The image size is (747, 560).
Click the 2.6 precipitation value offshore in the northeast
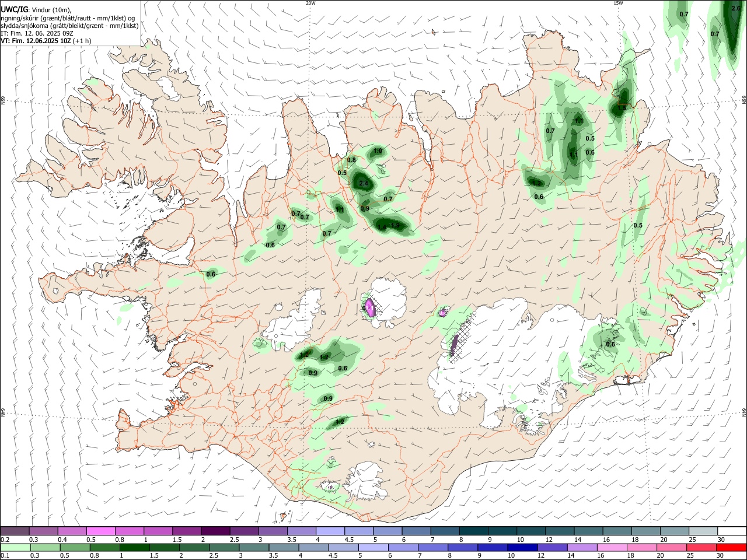pyautogui.click(x=736, y=8)
